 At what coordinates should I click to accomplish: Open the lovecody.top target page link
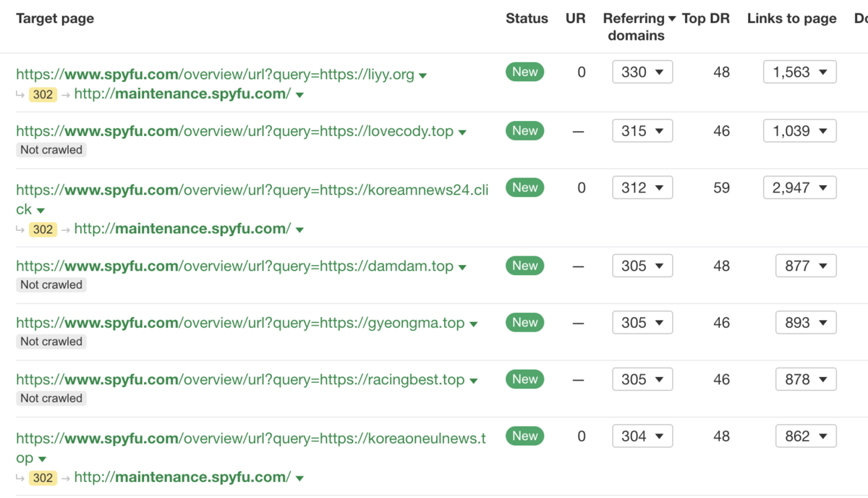[x=234, y=132]
